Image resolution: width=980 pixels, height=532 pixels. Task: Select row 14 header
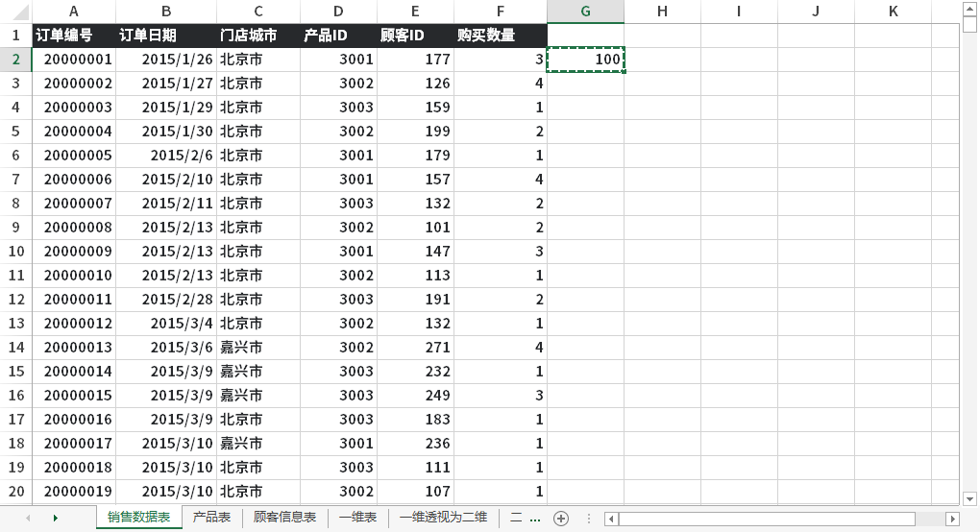click(15, 348)
